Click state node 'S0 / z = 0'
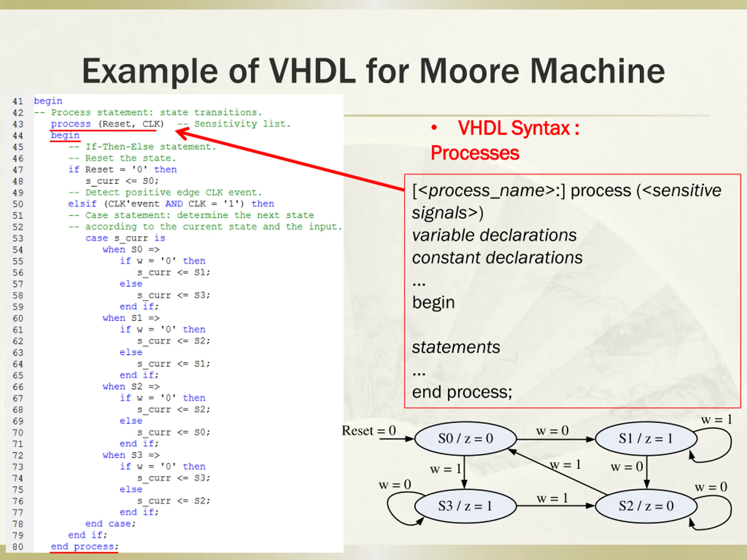The width and height of the screenshot is (747, 560). pos(465,438)
